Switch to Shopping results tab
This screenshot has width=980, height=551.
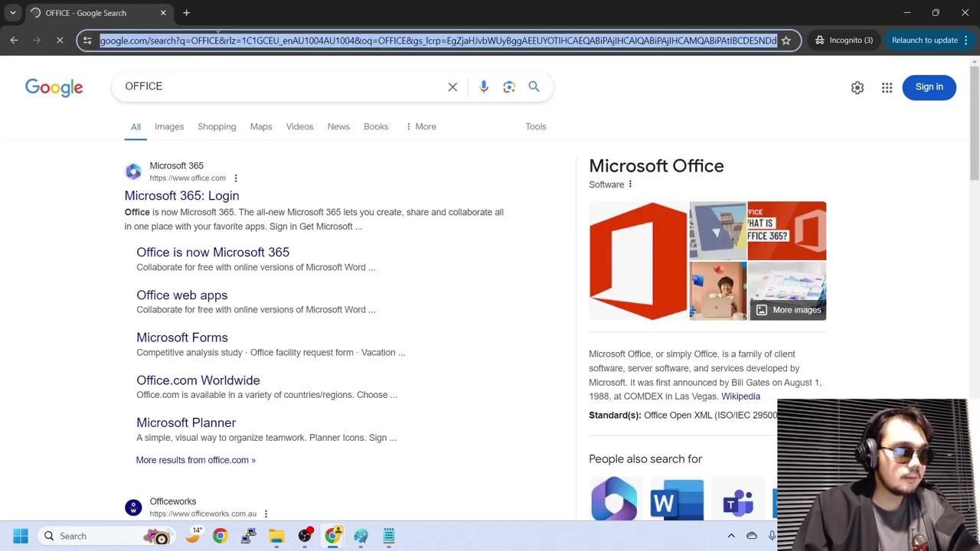pos(217,127)
